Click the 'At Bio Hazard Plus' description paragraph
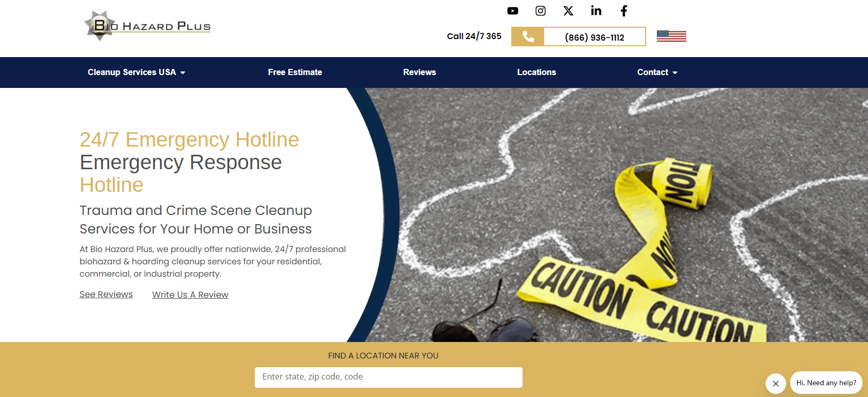This screenshot has height=397, width=868. click(213, 261)
